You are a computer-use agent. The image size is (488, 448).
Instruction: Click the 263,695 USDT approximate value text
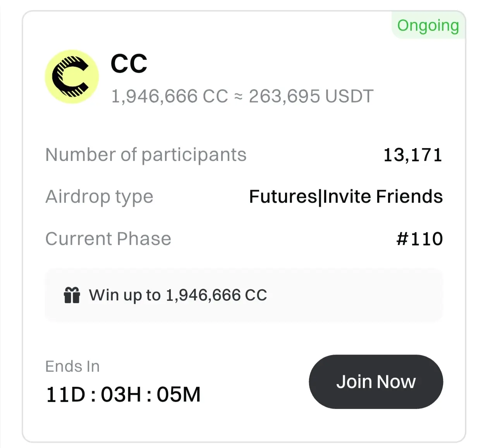pos(311,96)
